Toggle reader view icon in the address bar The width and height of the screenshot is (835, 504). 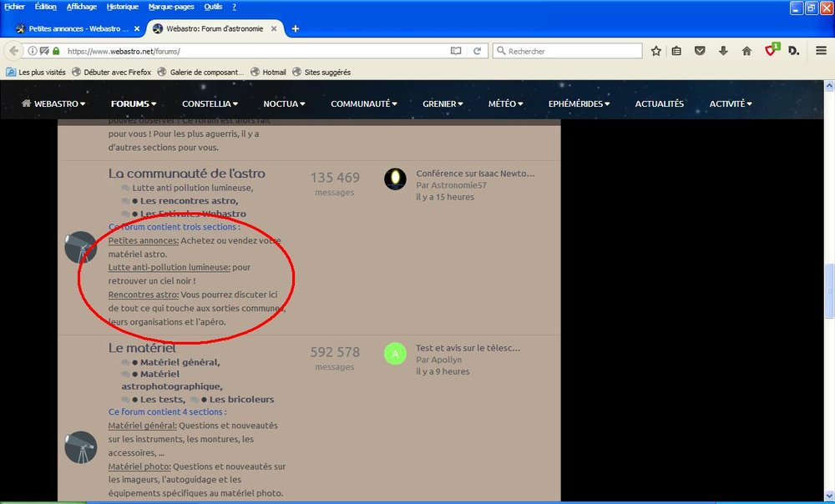click(456, 51)
